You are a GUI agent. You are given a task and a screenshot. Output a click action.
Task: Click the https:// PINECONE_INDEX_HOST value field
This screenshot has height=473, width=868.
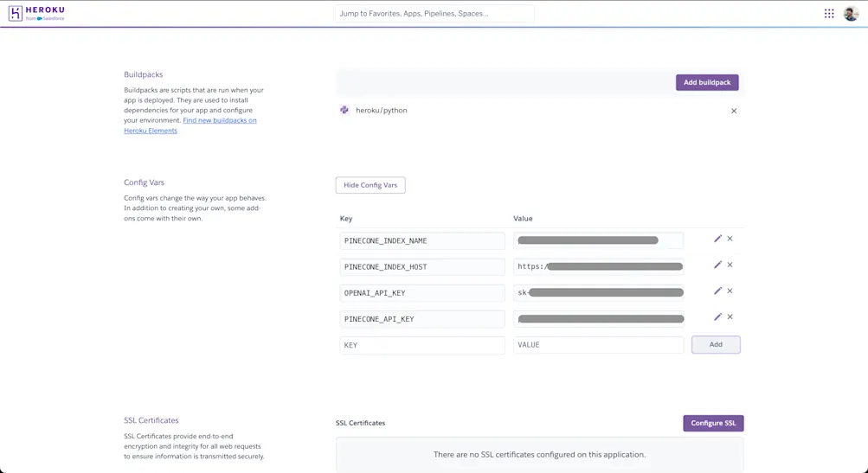point(598,266)
